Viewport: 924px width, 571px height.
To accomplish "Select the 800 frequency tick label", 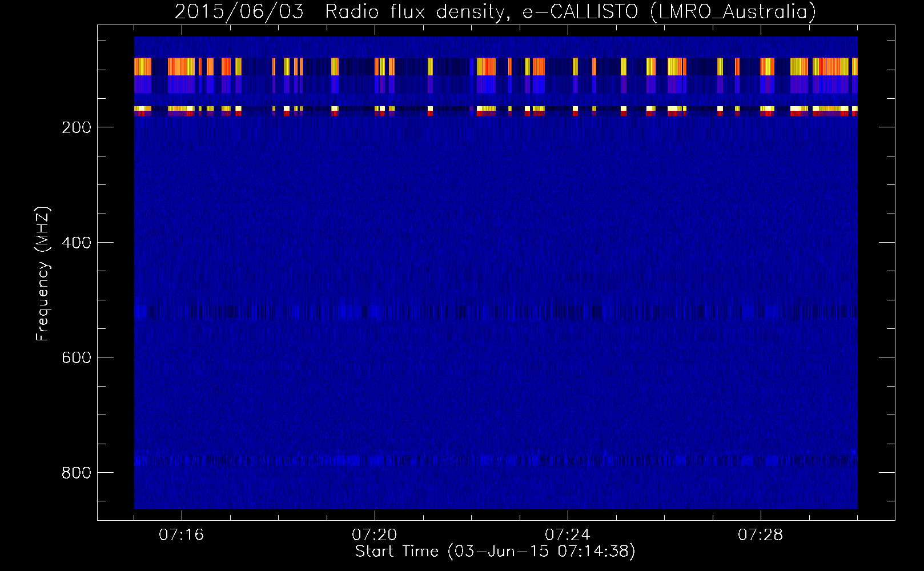I will pyautogui.click(x=76, y=473).
